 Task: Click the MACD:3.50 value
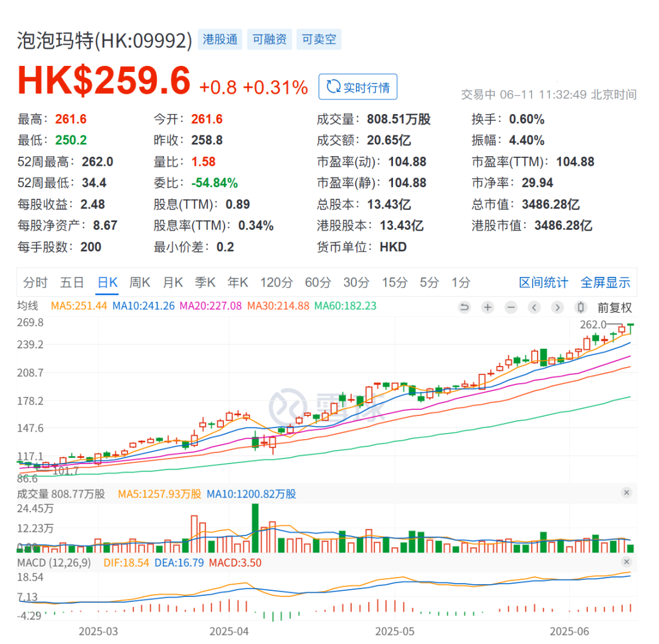[235, 562]
